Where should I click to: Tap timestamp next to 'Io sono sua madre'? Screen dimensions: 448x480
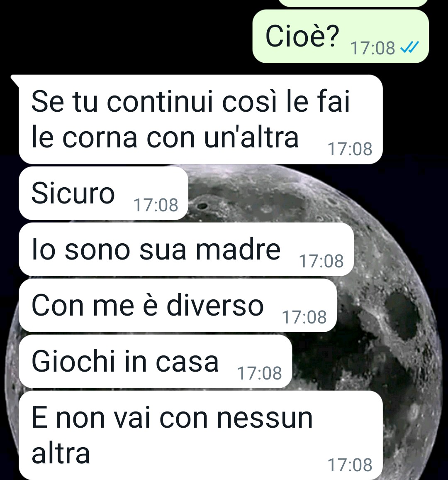point(321,261)
